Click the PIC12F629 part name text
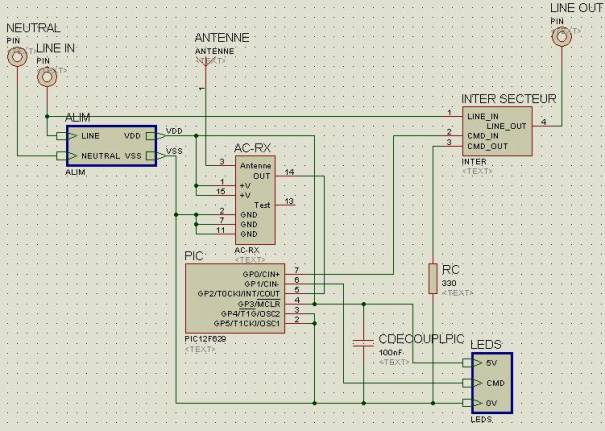This screenshot has width=605, height=431. tap(205, 339)
